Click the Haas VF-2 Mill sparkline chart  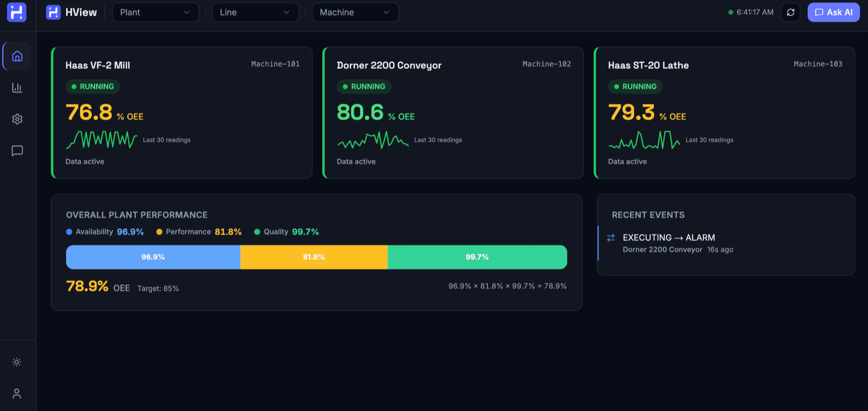(102, 140)
